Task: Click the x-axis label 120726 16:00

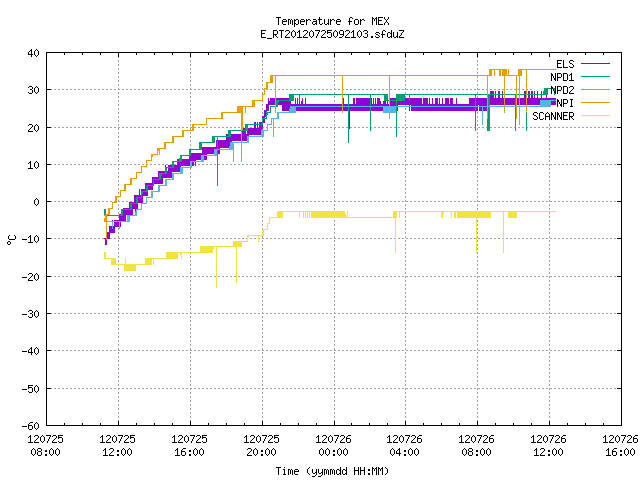Action: [620, 445]
